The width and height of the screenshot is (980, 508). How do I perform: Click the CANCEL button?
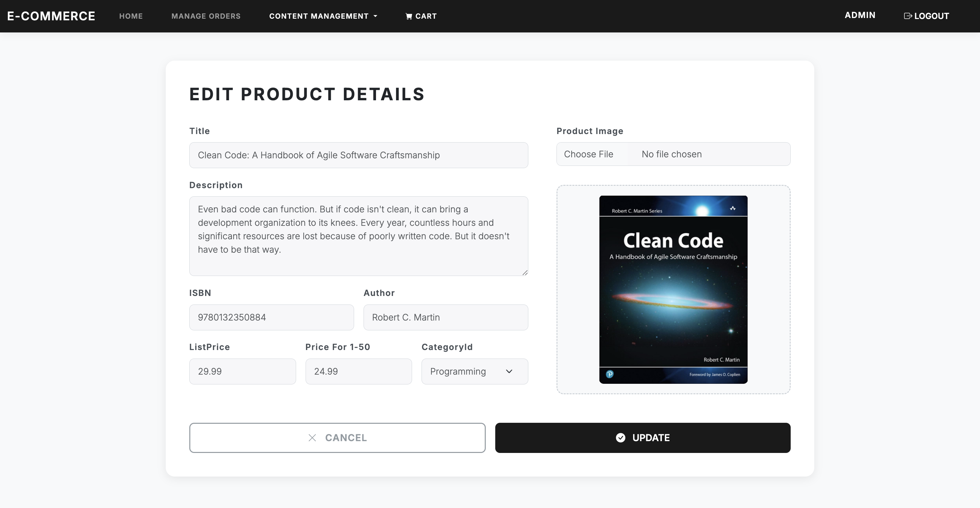(x=337, y=438)
